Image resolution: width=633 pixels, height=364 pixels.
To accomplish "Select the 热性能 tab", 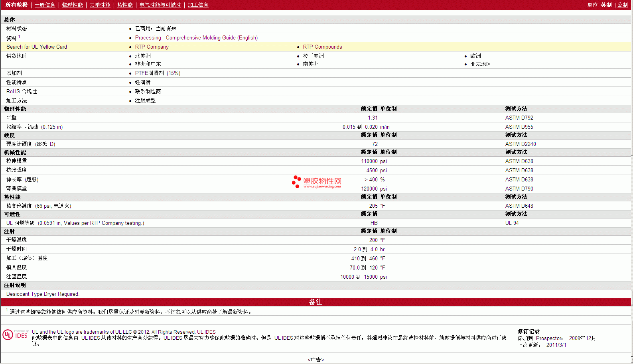I will [125, 5].
